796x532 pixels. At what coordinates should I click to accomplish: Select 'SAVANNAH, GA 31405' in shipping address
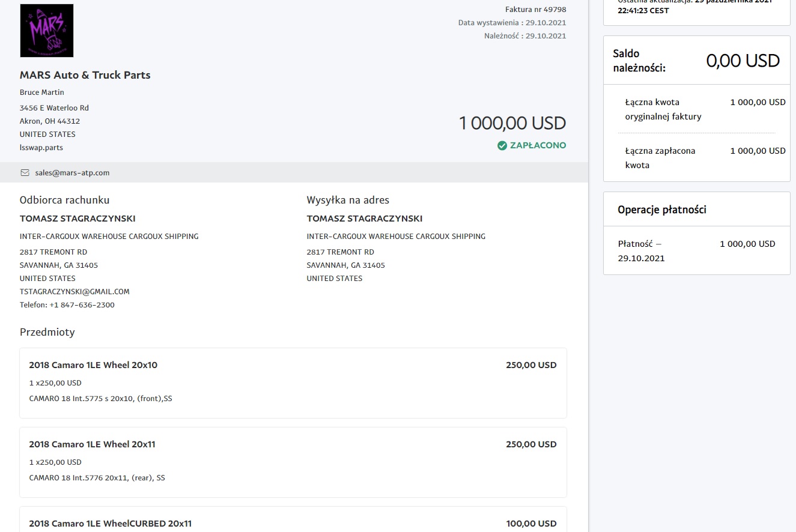[346, 265]
